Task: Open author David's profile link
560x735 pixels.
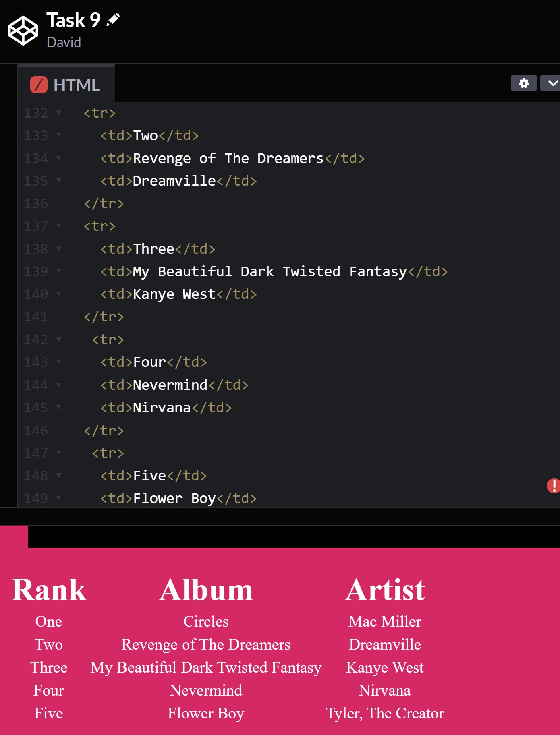Action: pyautogui.click(x=64, y=42)
